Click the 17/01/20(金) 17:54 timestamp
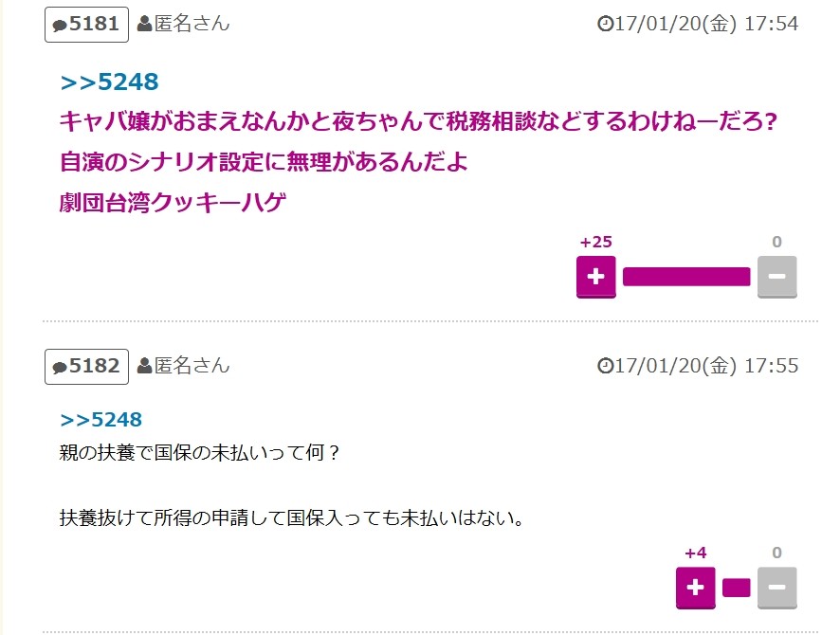 (706, 24)
